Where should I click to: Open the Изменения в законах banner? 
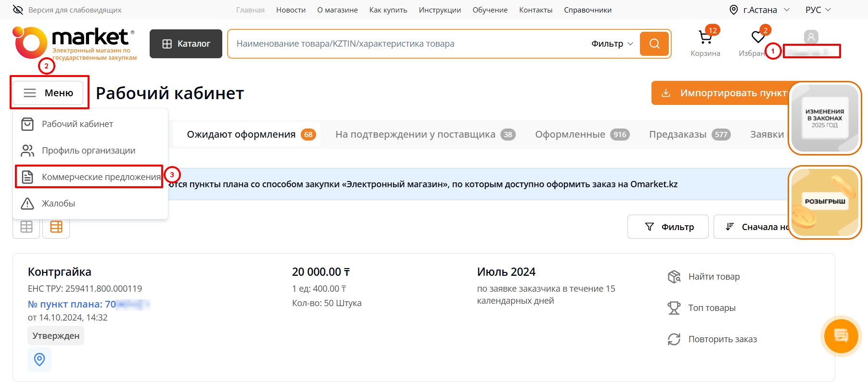(x=824, y=118)
